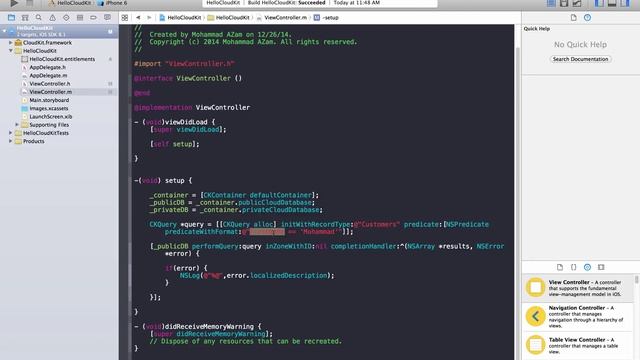The image size is (640, 360).
Task: Show the File inspector
Action: click(x=573, y=18)
